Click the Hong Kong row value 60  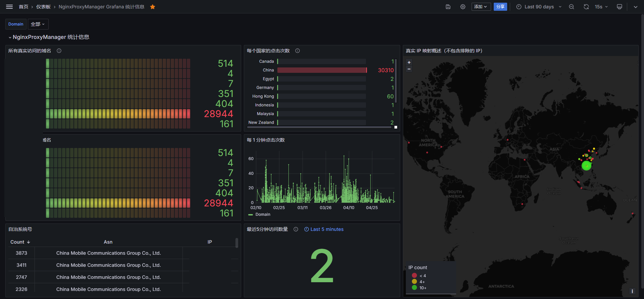pyautogui.click(x=390, y=96)
